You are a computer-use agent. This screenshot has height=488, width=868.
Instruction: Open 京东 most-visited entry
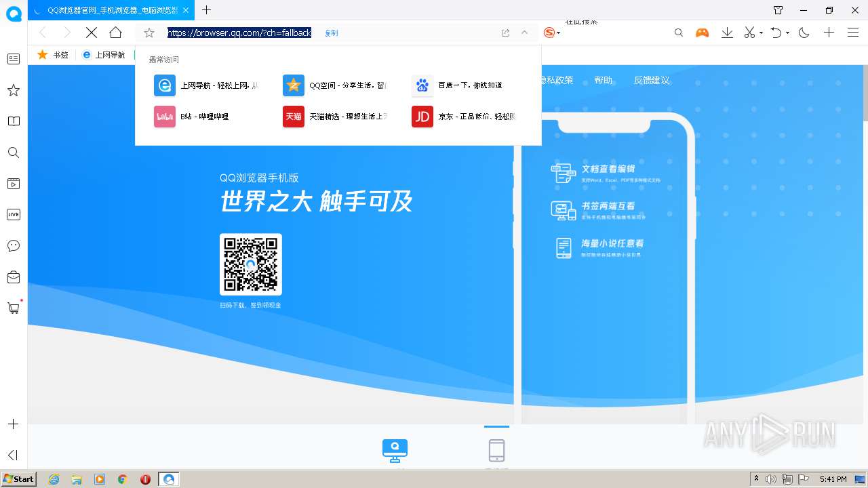click(464, 117)
